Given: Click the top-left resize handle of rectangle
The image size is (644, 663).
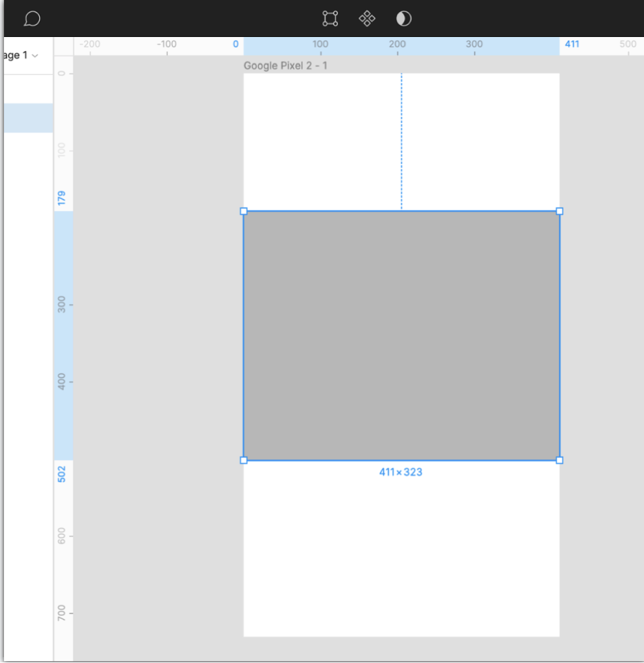Looking at the screenshot, I should [x=244, y=212].
